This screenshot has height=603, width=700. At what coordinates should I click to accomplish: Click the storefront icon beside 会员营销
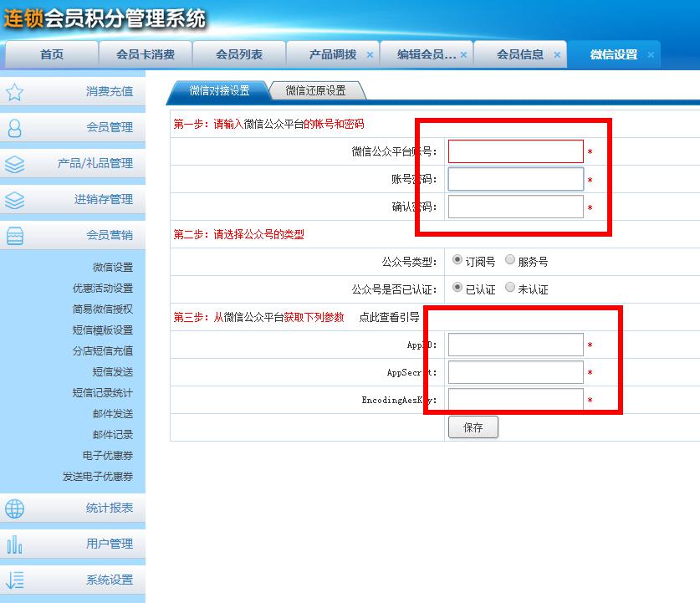[14, 236]
